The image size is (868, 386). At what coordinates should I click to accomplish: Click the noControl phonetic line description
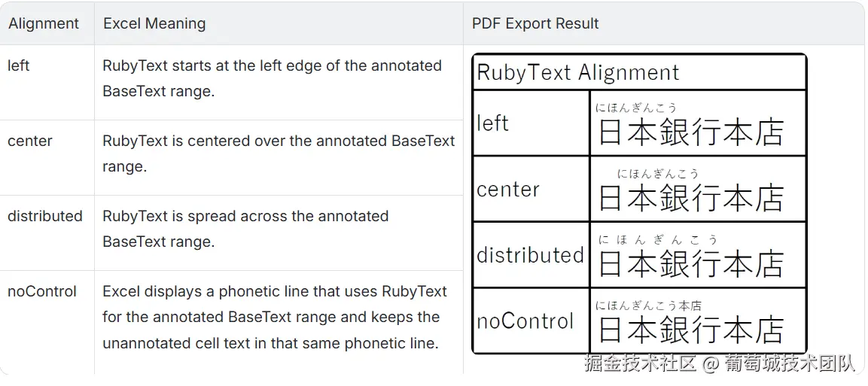[275, 317]
